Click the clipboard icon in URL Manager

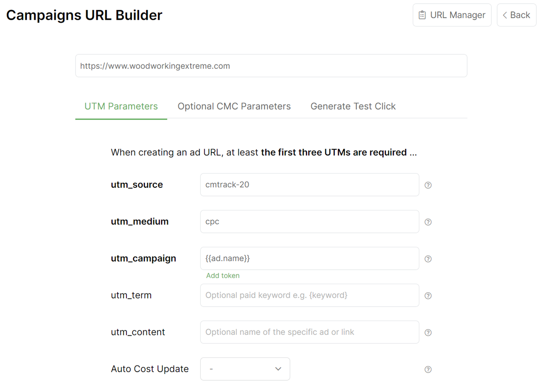point(422,15)
